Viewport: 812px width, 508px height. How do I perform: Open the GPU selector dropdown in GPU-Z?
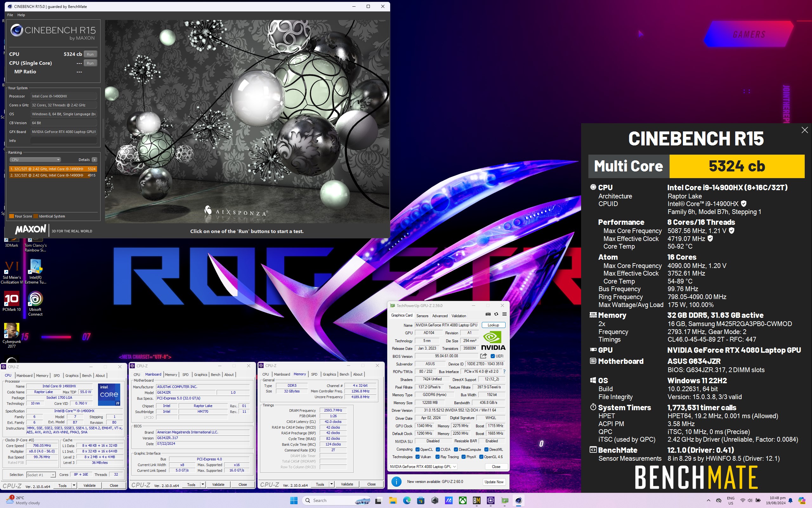[423, 466]
